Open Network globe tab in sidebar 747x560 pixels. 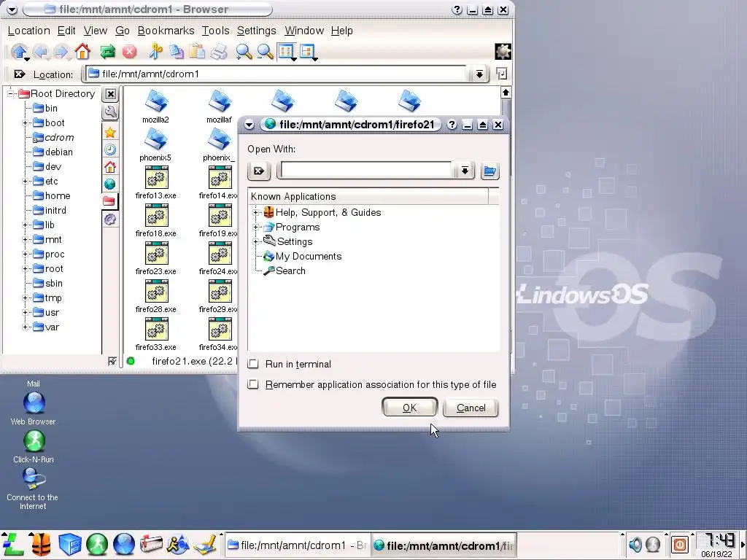pyautogui.click(x=110, y=184)
